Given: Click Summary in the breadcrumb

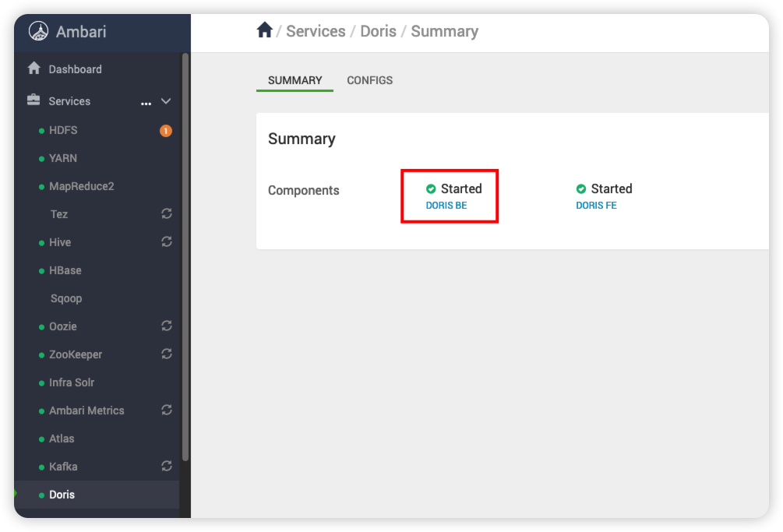Looking at the screenshot, I should click(x=444, y=31).
